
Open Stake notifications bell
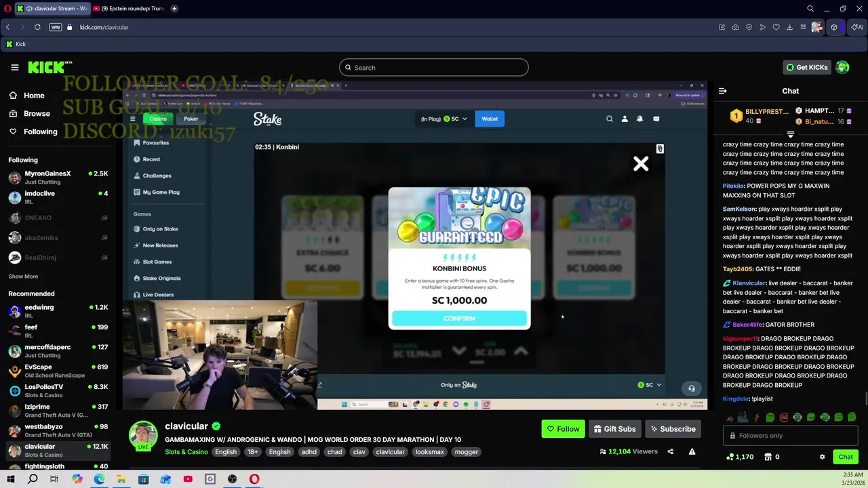tap(639, 119)
